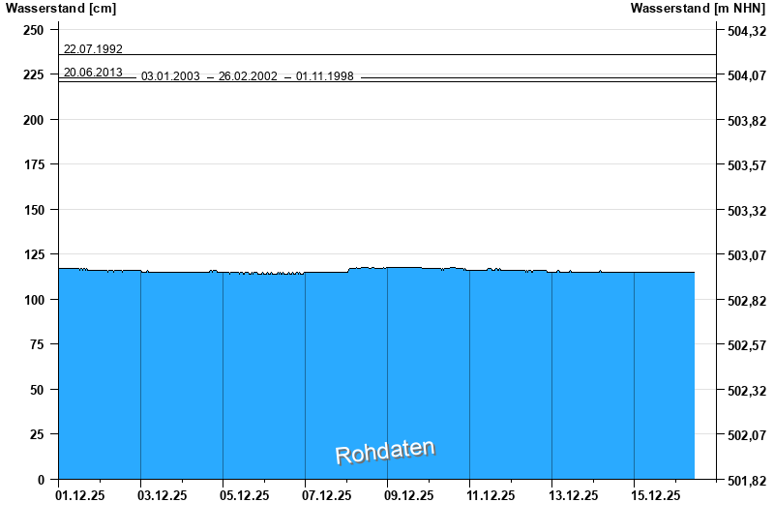Click the 26.02.2002 historical marker label
The width and height of the screenshot is (774, 532).
tap(248, 75)
